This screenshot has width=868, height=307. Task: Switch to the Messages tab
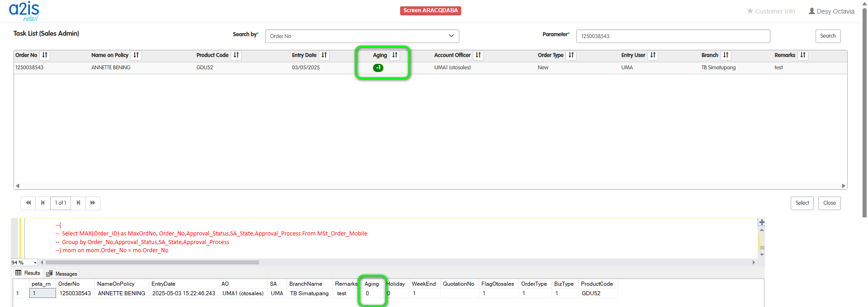pyautogui.click(x=62, y=273)
